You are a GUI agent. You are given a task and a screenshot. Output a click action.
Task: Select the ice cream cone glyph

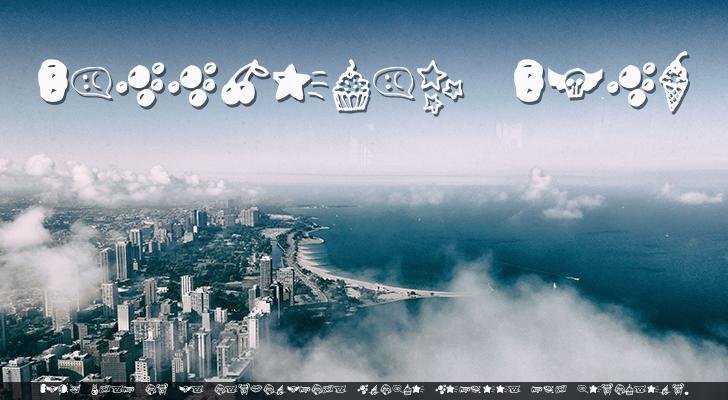coord(675,82)
